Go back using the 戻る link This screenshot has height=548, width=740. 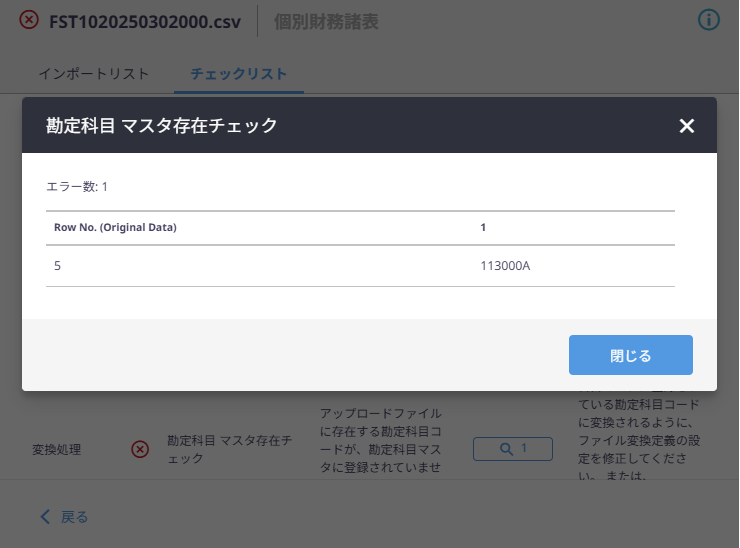tap(74, 517)
